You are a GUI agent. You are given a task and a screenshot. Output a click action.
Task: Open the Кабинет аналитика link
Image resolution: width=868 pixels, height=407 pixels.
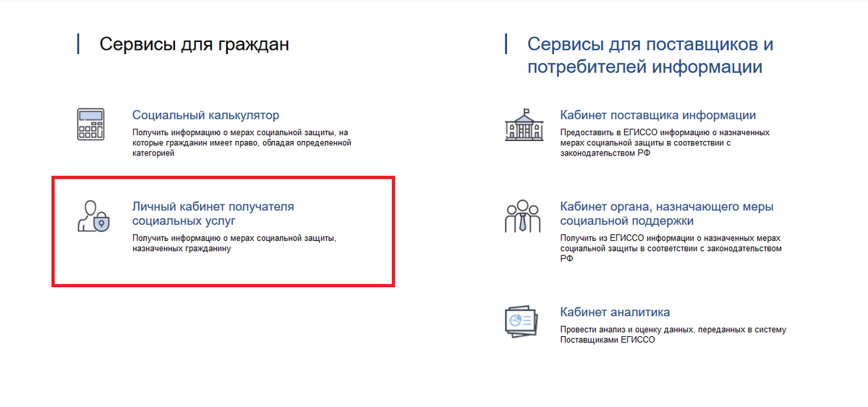pyautogui.click(x=615, y=312)
